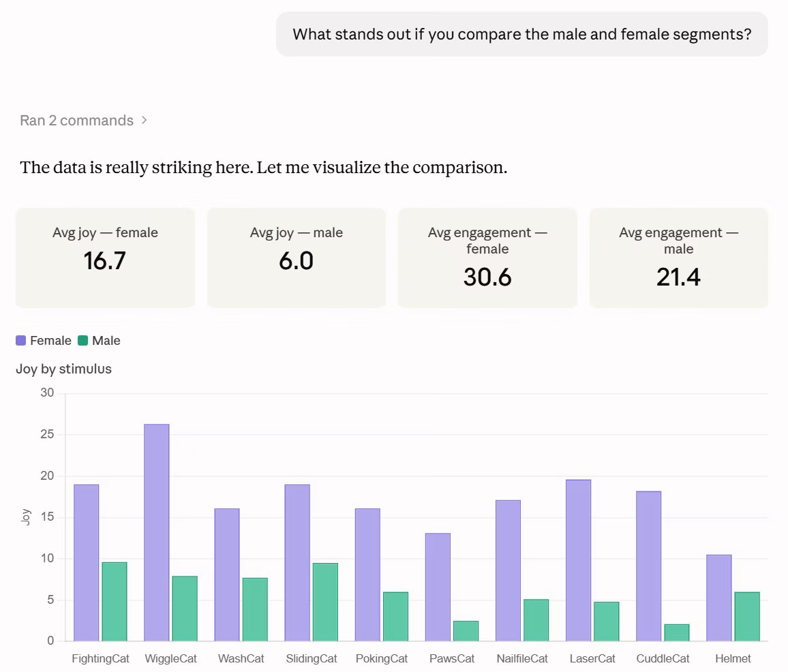Click the 'Joy by stimulus' chart title
Screen dimensions: 788x672
pos(64,369)
